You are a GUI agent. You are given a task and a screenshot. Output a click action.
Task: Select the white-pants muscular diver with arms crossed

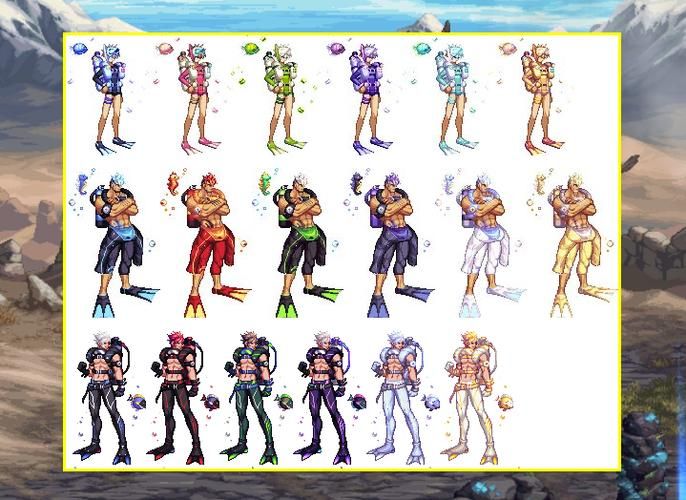coord(489,246)
